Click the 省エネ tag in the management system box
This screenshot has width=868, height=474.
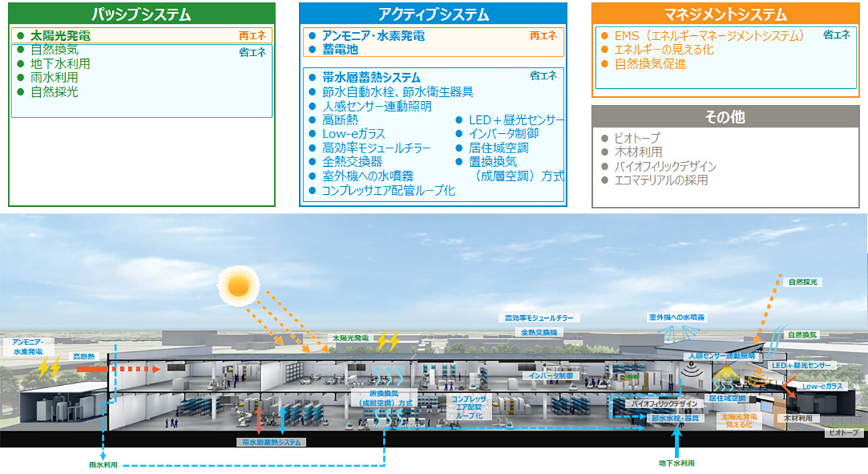point(836,35)
